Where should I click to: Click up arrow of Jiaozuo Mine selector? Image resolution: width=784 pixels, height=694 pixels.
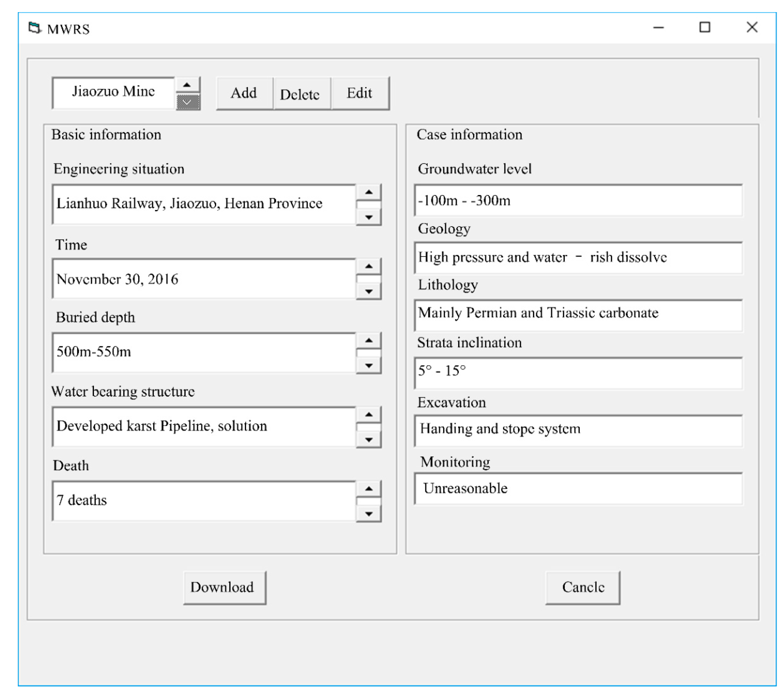coord(187,85)
